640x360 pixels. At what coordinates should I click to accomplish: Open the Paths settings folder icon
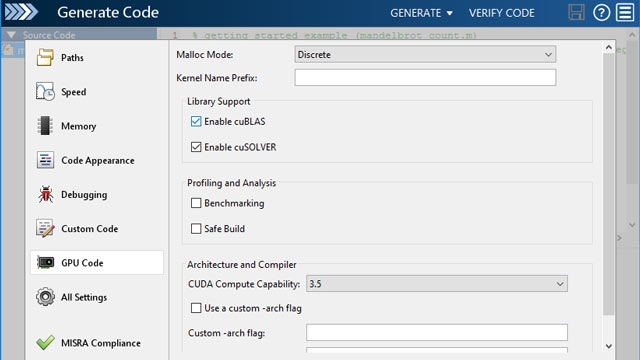(45, 57)
